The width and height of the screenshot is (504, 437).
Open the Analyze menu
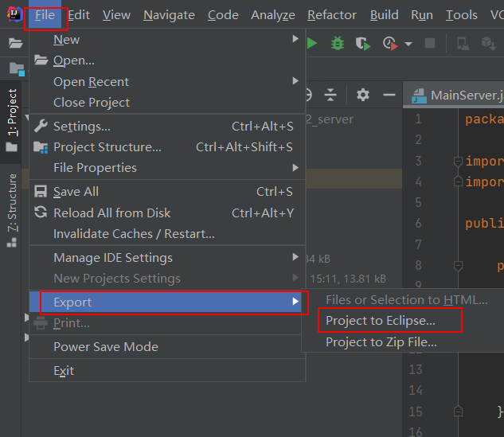(273, 15)
